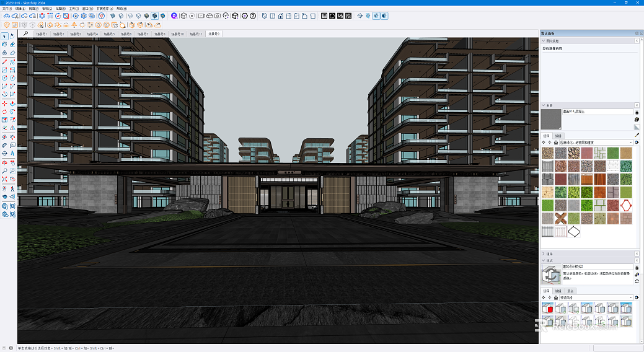The height and width of the screenshot is (352, 644).
Task: Select the red Move tool icon
Action: coord(4,103)
